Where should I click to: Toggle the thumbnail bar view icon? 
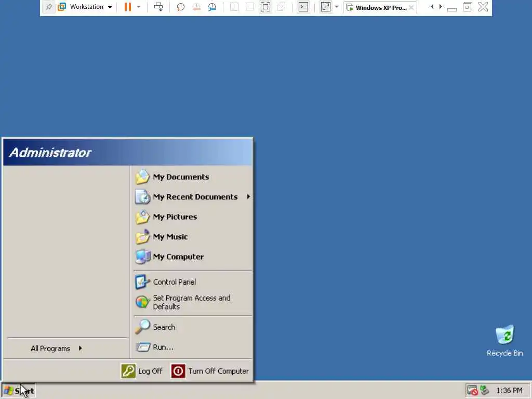[x=250, y=7]
